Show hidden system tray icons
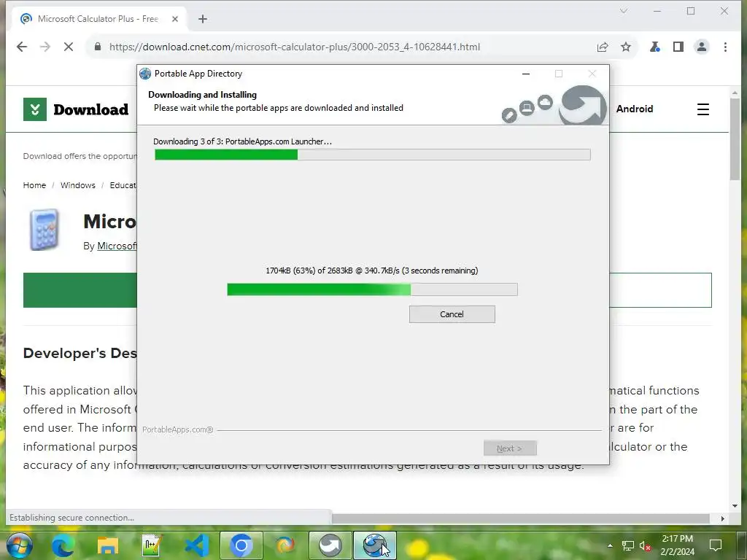 pyautogui.click(x=610, y=545)
